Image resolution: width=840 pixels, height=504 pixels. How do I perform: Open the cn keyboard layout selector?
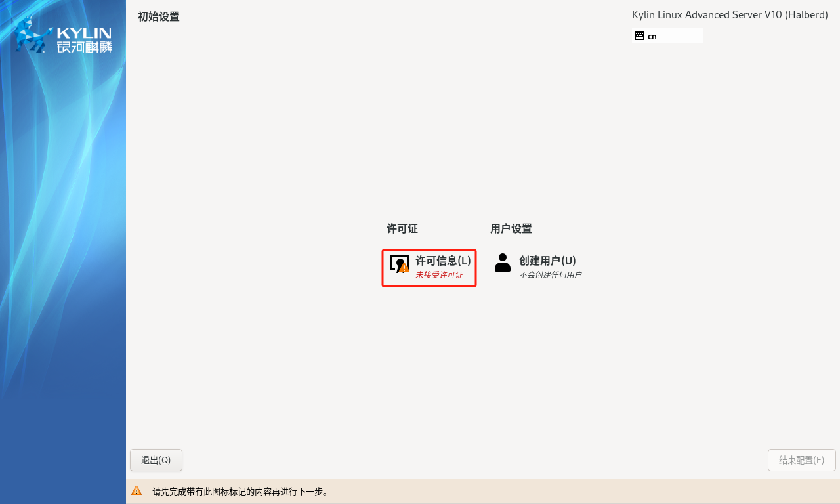[x=667, y=35]
